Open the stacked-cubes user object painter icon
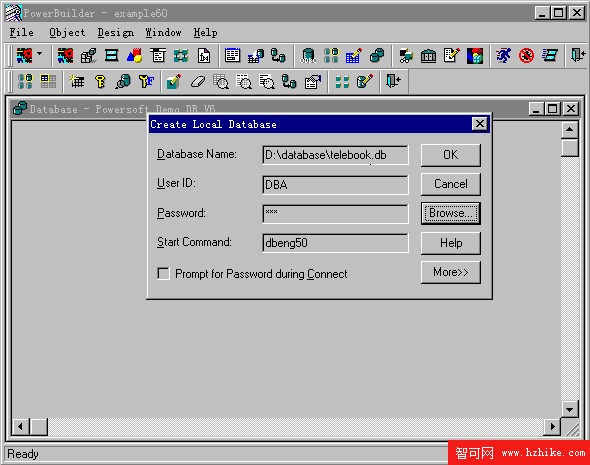The height and width of the screenshot is (465, 590). pyautogui.click(x=89, y=56)
